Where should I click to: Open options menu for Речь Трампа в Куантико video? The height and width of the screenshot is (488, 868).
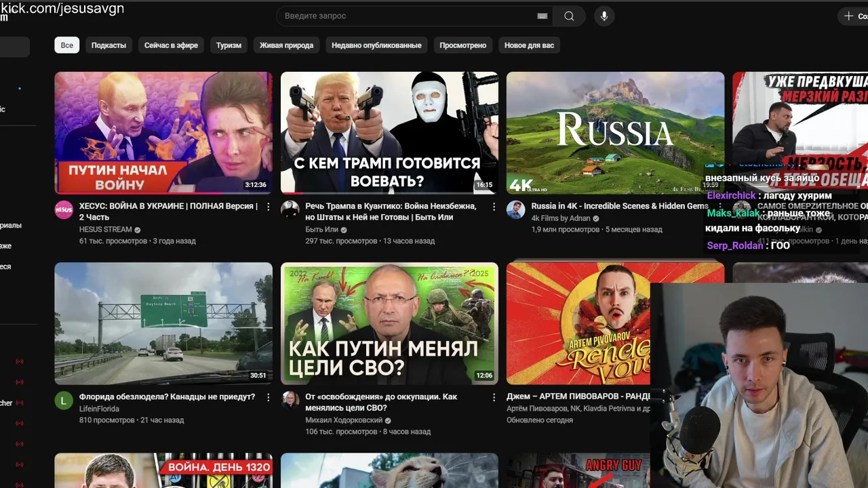(494, 207)
